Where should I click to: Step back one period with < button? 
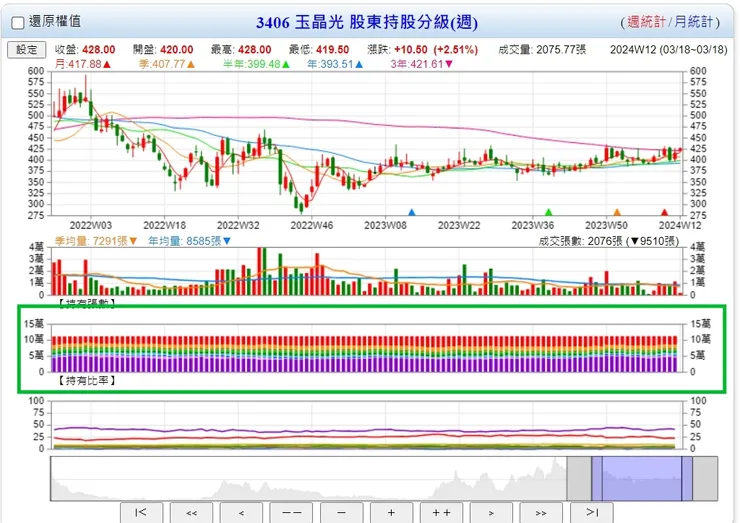[241, 513]
